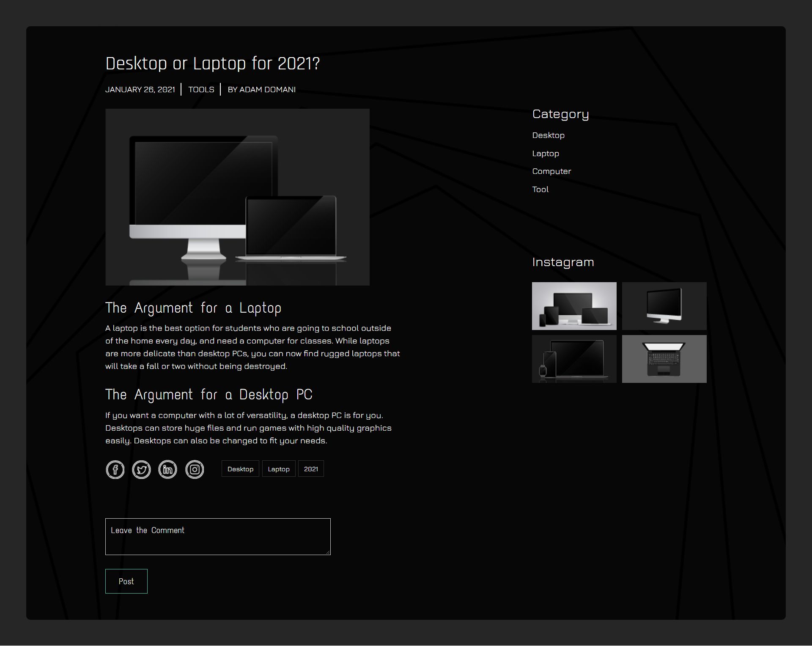Viewport: 812px width, 646px height.
Task: Click the Category sidebar heading
Action: click(x=560, y=114)
